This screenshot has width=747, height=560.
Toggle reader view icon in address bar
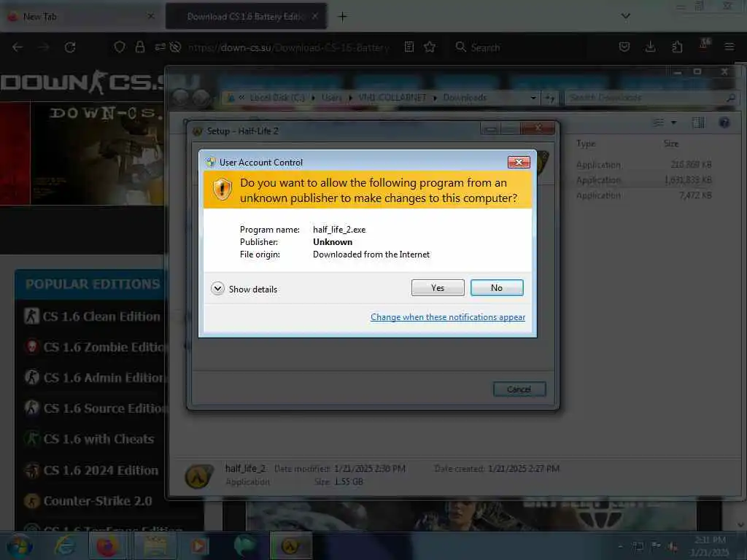click(x=409, y=47)
